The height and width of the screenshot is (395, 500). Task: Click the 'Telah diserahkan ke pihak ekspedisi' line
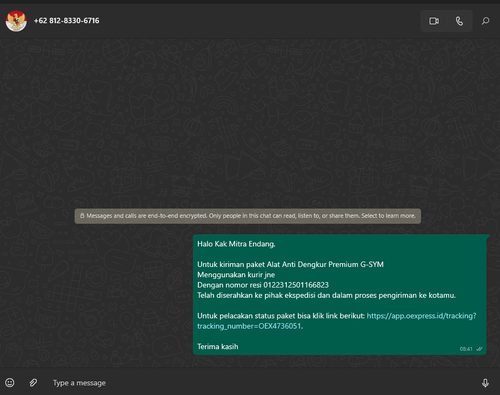pos(326,295)
